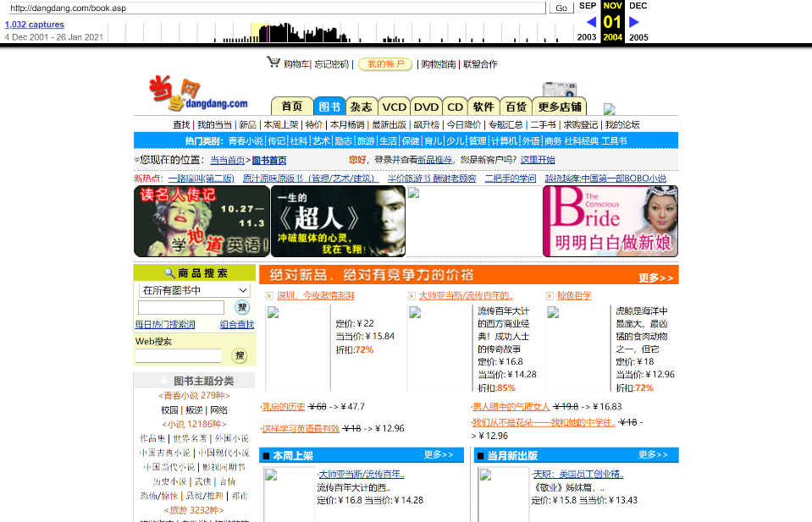The height and width of the screenshot is (522, 812).
Task: Open 我的帐户 account button
Action: tap(384, 63)
